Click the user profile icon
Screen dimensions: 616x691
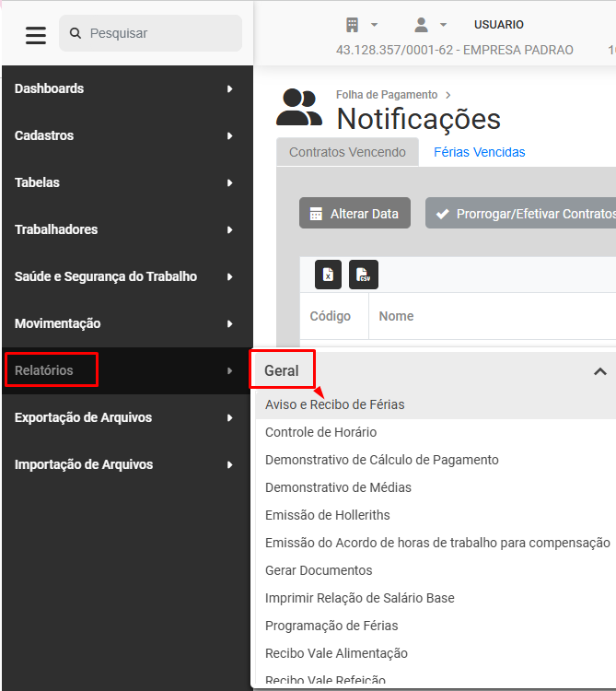click(422, 25)
